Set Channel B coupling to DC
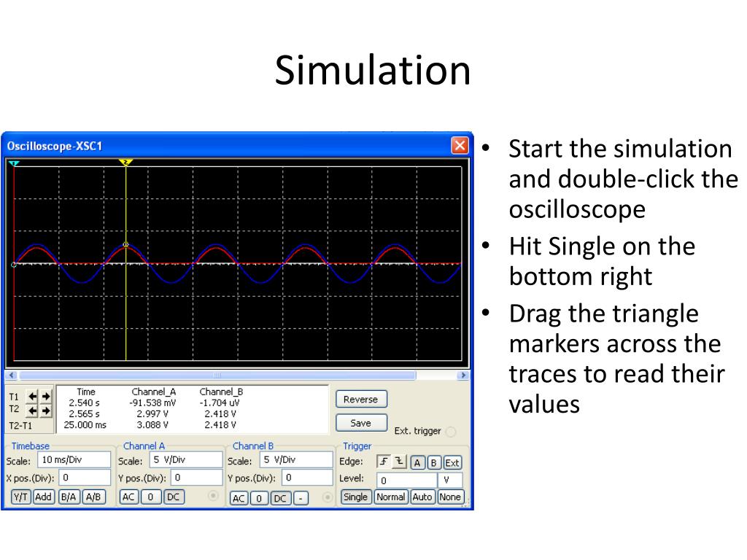The height and width of the screenshot is (560, 747). [x=281, y=498]
